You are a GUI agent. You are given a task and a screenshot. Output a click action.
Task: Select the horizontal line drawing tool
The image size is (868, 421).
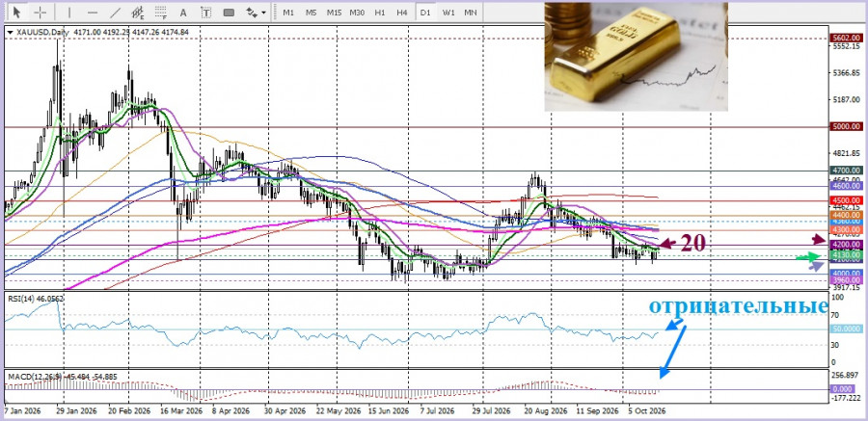[x=93, y=13]
